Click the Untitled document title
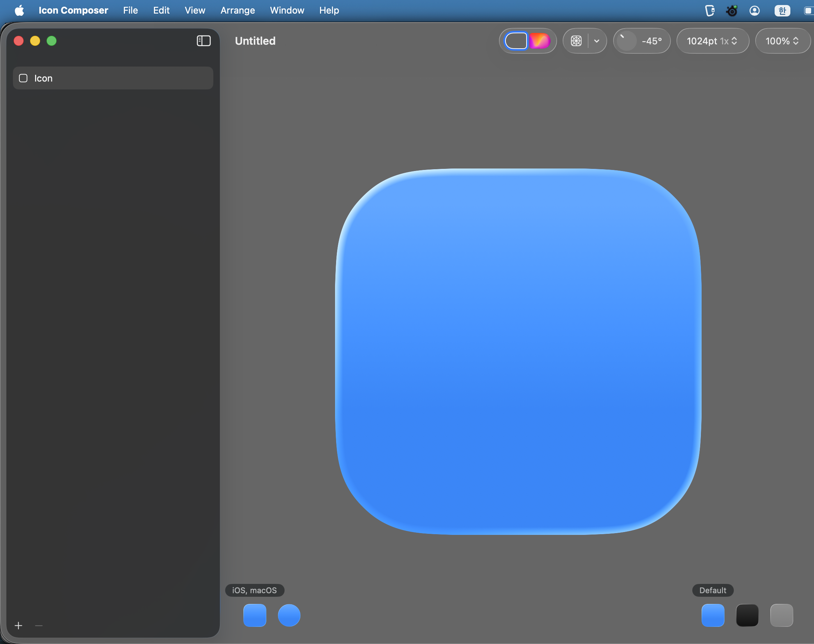 255,41
